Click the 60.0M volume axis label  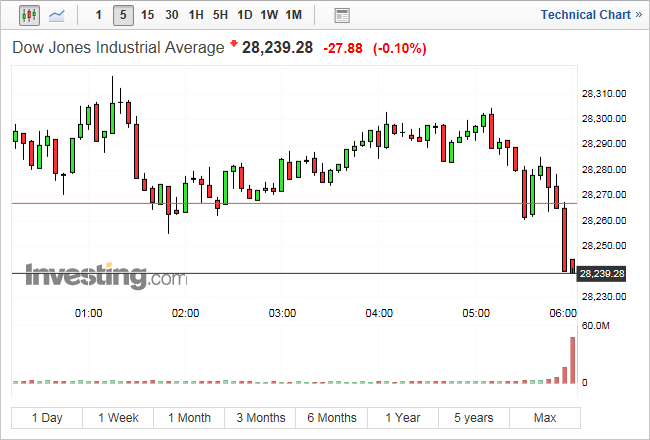[x=595, y=326]
